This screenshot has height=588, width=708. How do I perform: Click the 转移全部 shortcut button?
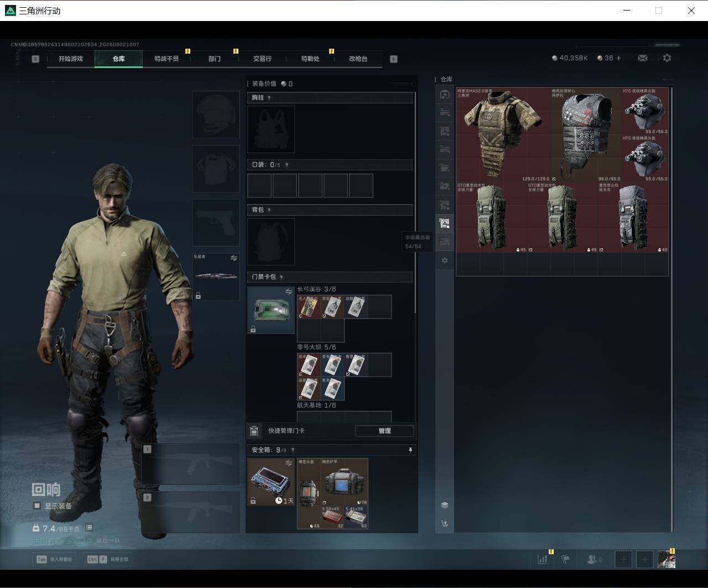107,559
